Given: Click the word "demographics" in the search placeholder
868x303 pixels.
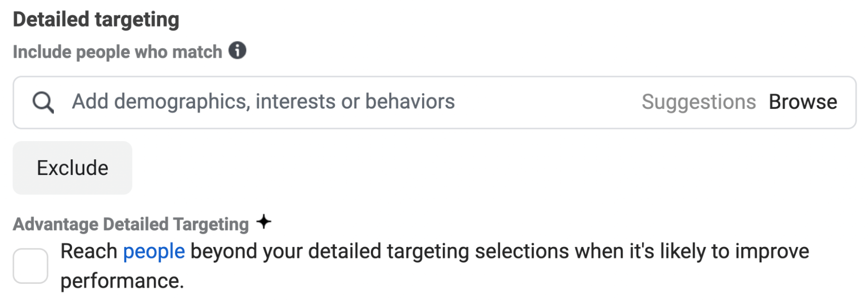Looking at the screenshot, I should click(182, 102).
